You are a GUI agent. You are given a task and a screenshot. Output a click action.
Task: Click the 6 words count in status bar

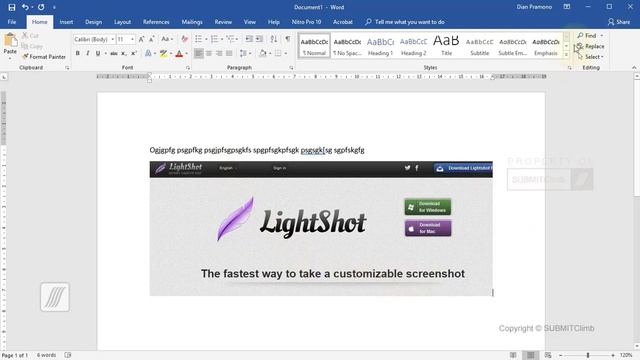(x=46, y=355)
